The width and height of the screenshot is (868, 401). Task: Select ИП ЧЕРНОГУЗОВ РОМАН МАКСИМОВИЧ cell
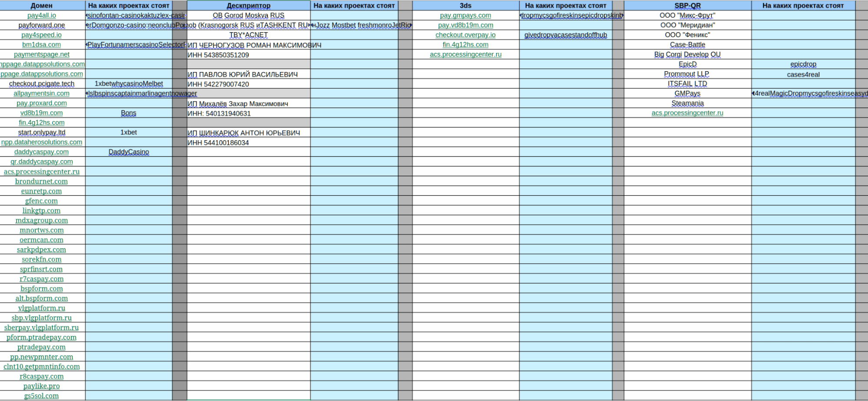pos(249,45)
